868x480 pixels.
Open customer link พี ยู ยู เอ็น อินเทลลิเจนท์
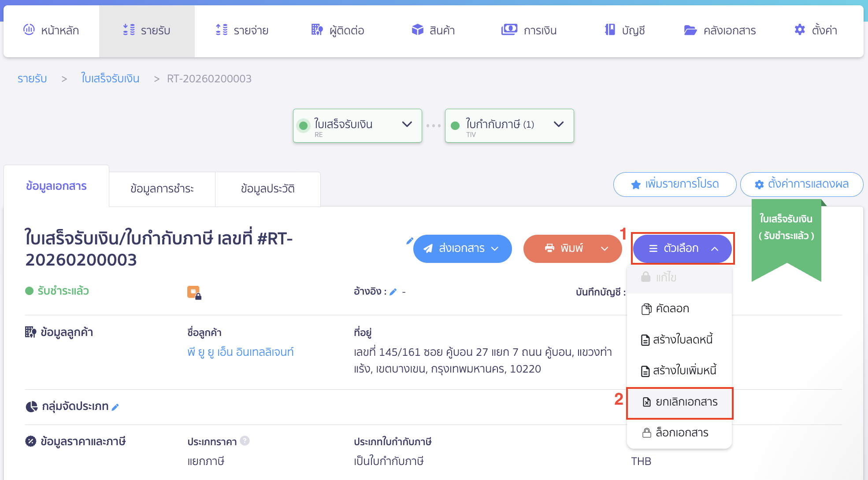240,352
